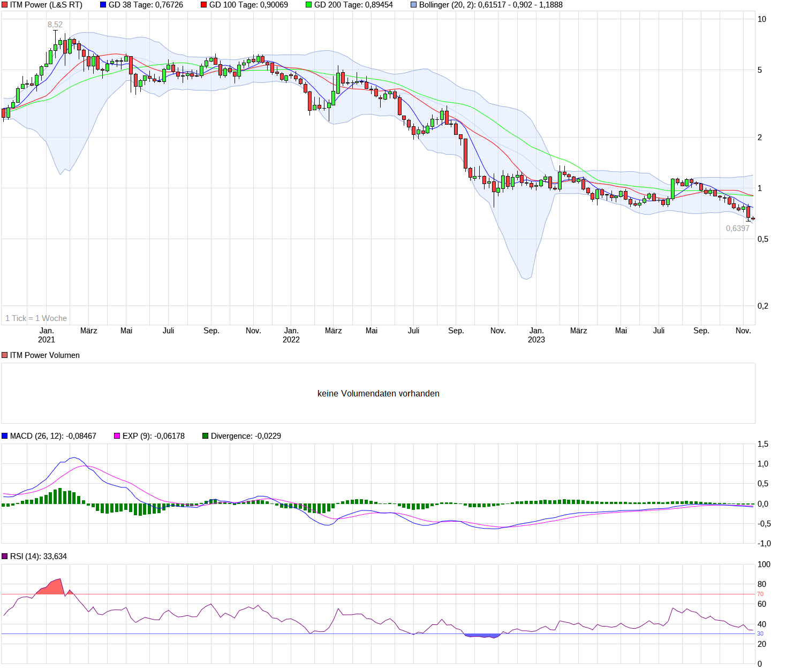Click the blue GD 38 Tage legend swatch

[103, 5]
